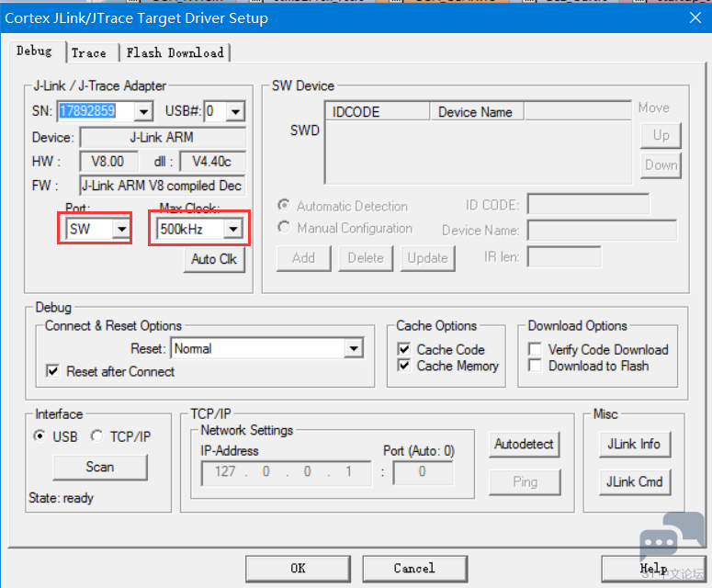Click the Move Down button
Viewport: 712px width, 588px height.
661,165
